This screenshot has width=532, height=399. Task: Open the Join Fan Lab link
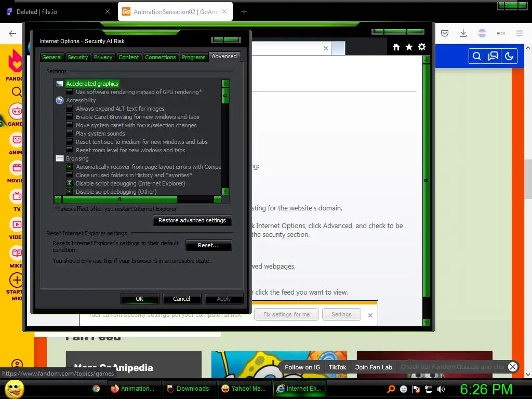374,367
